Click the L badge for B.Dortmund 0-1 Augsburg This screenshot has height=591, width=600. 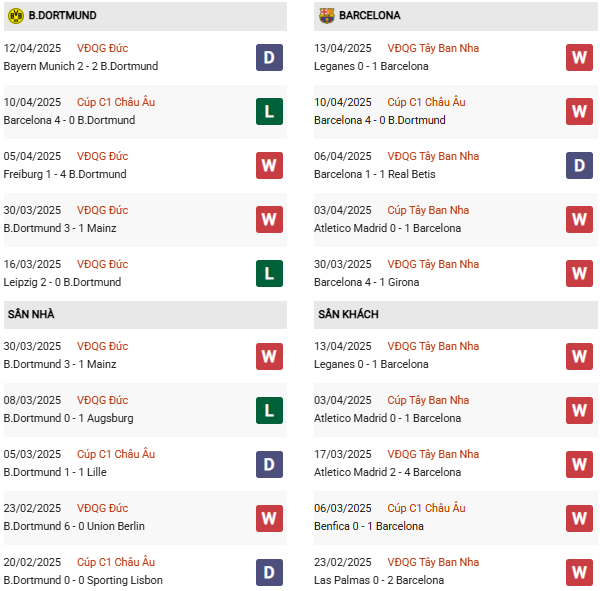(269, 409)
